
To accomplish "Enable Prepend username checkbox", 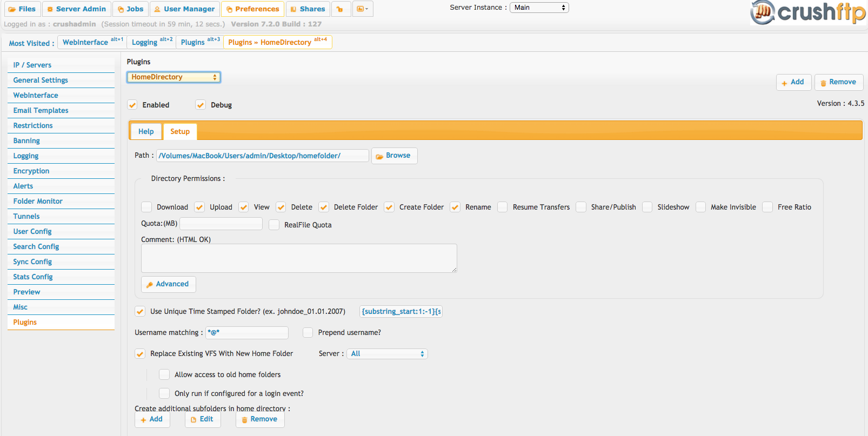I will [308, 332].
